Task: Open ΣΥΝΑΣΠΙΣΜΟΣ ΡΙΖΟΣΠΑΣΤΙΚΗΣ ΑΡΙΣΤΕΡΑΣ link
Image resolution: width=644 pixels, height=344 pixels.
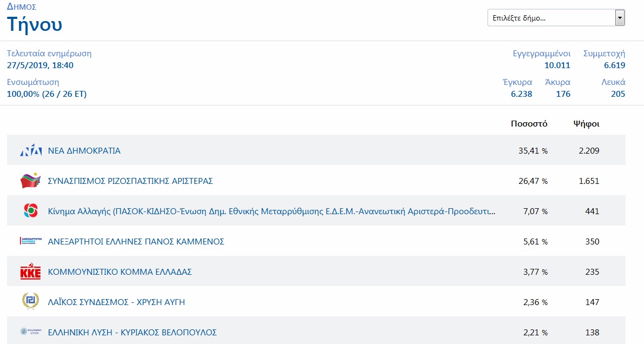Action: (x=130, y=181)
